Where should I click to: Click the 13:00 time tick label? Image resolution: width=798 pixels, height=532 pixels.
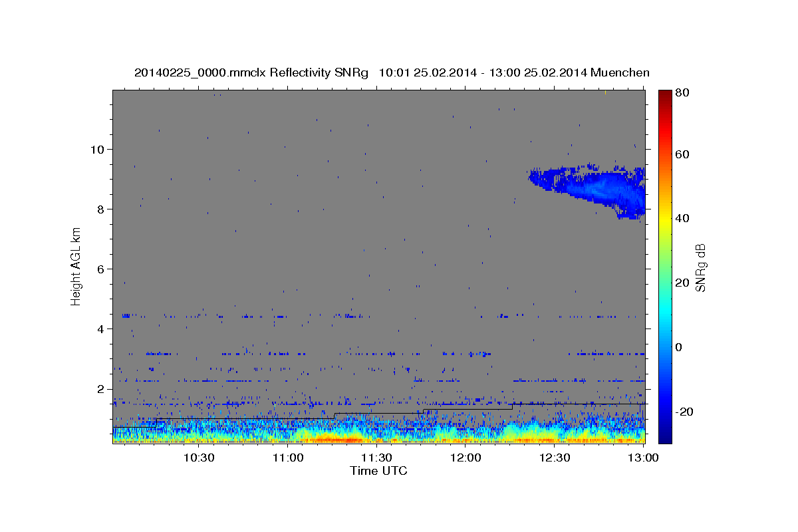643,458
